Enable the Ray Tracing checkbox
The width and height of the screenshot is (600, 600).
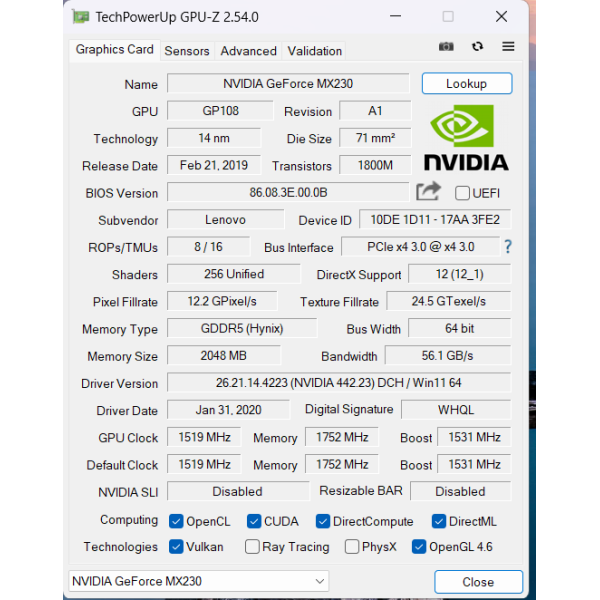click(252, 547)
